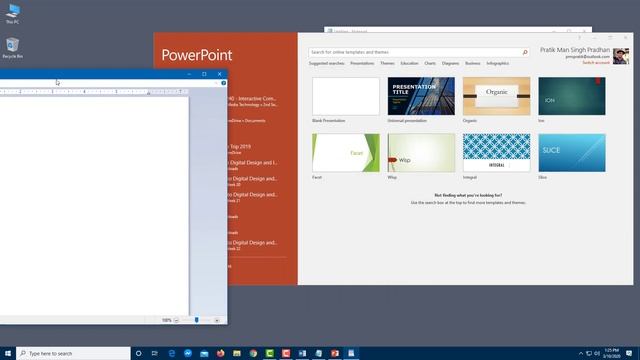The width and height of the screenshot is (640, 360).
Task: Open the Windows Start menu
Action: pyautogui.click(x=8, y=353)
